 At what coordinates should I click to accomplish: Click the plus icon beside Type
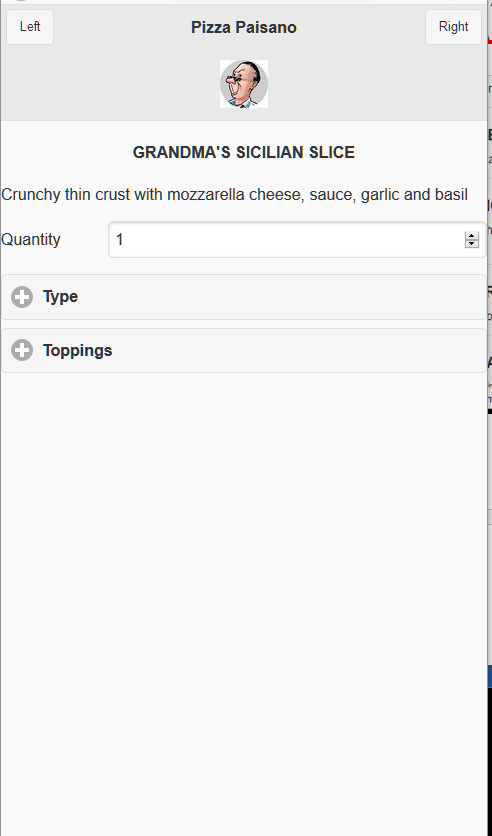(x=22, y=297)
